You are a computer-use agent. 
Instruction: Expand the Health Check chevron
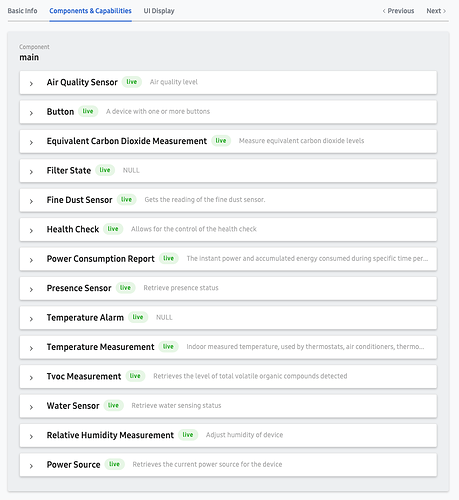point(31,230)
